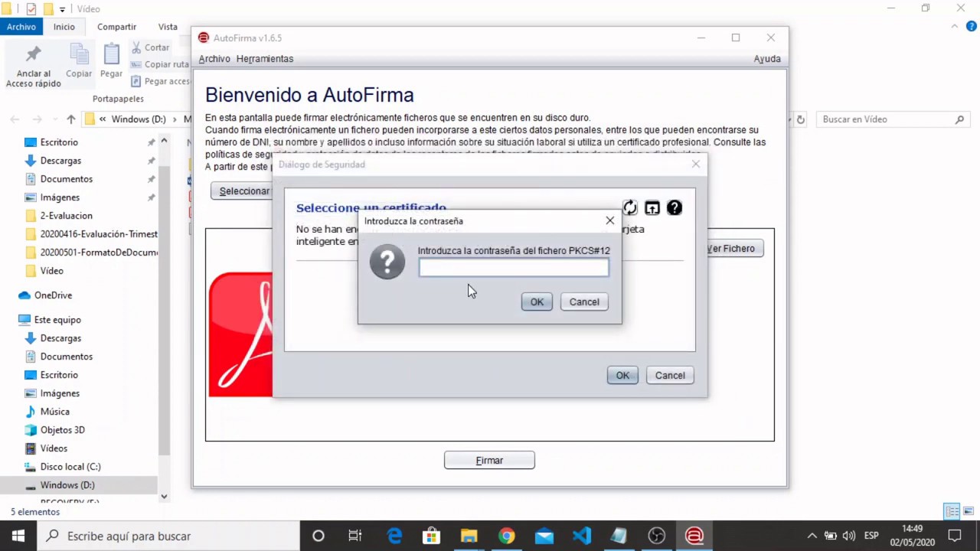Click OK in Diálogo de Seguridad

pos(622,375)
